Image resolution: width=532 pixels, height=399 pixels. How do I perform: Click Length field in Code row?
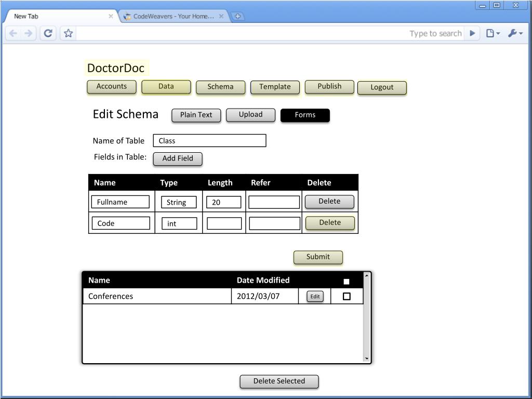[x=224, y=223]
